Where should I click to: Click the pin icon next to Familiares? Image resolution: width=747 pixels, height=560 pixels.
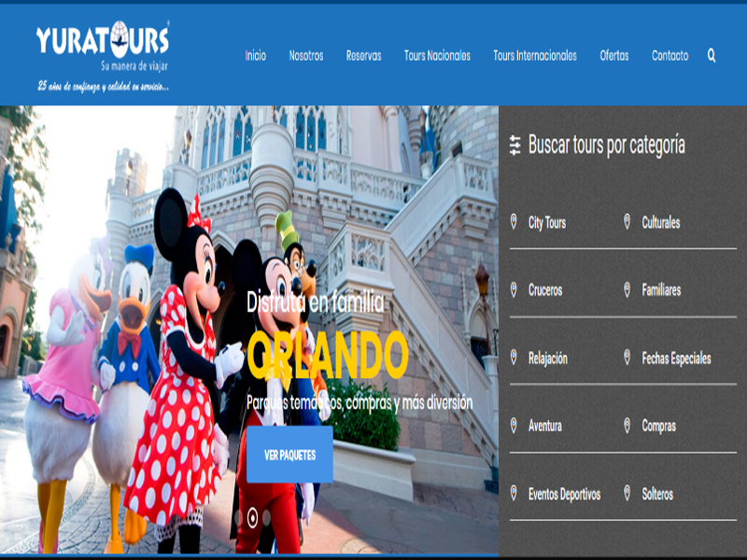click(x=627, y=289)
